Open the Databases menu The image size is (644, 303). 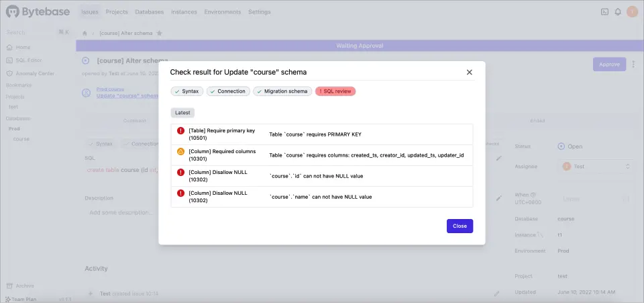[x=149, y=12]
